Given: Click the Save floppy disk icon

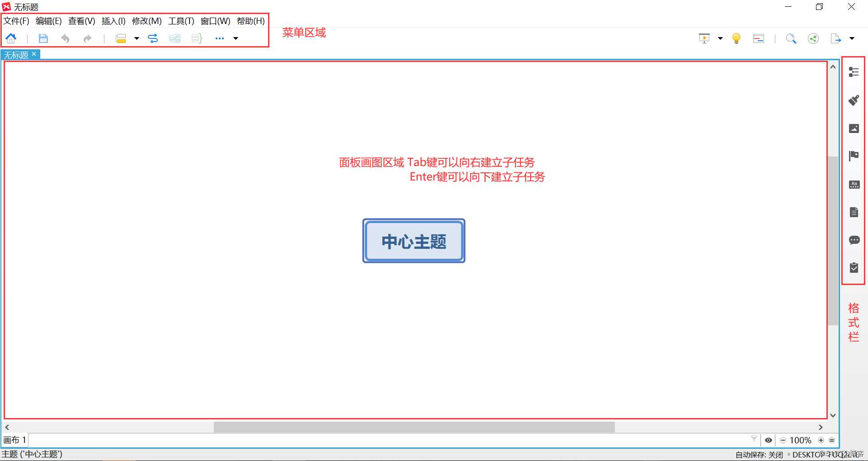Looking at the screenshot, I should click(43, 38).
